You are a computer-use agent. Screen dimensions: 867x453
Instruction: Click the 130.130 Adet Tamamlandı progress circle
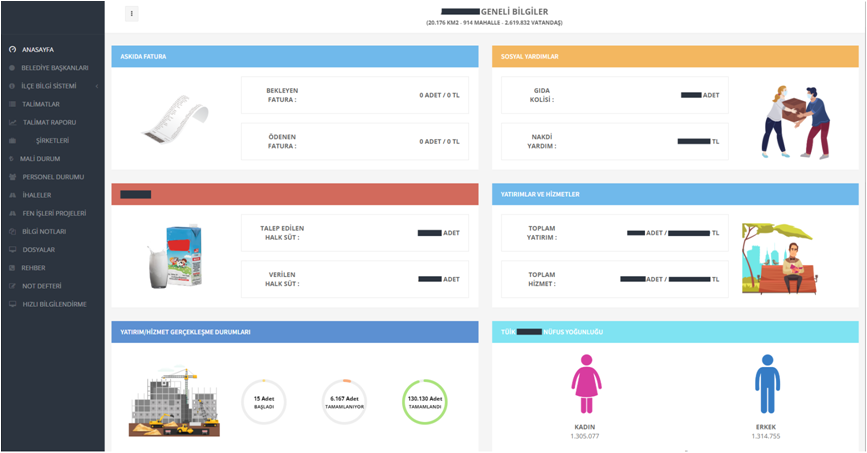click(424, 402)
